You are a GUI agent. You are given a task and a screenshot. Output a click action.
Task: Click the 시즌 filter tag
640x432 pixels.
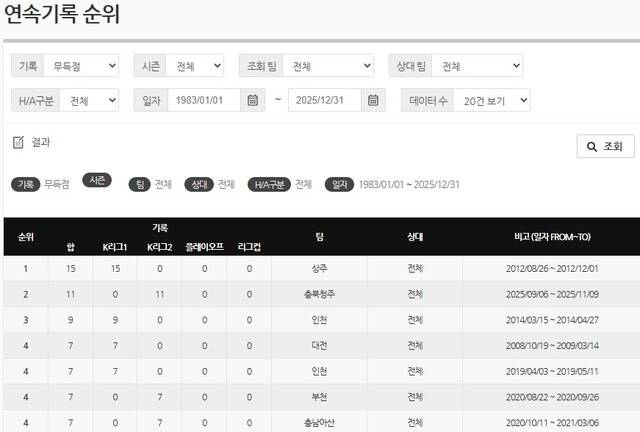97,180
